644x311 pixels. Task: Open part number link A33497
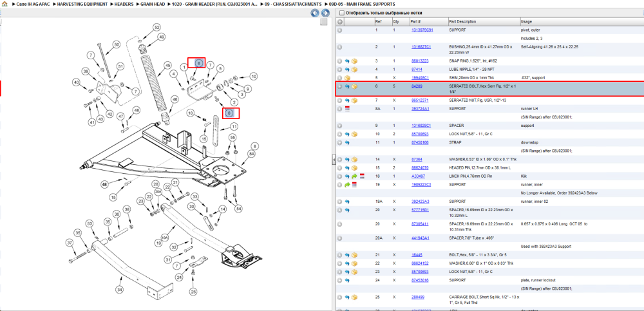coord(418,176)
